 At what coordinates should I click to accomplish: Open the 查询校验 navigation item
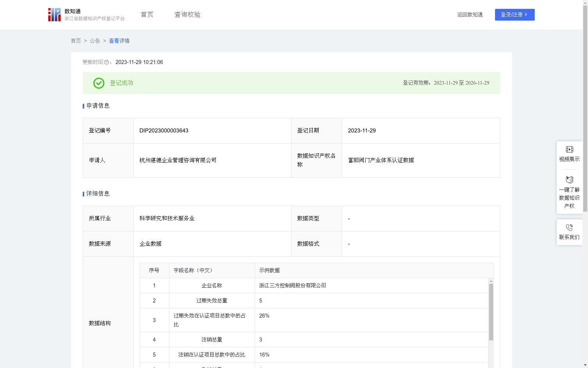187,15
